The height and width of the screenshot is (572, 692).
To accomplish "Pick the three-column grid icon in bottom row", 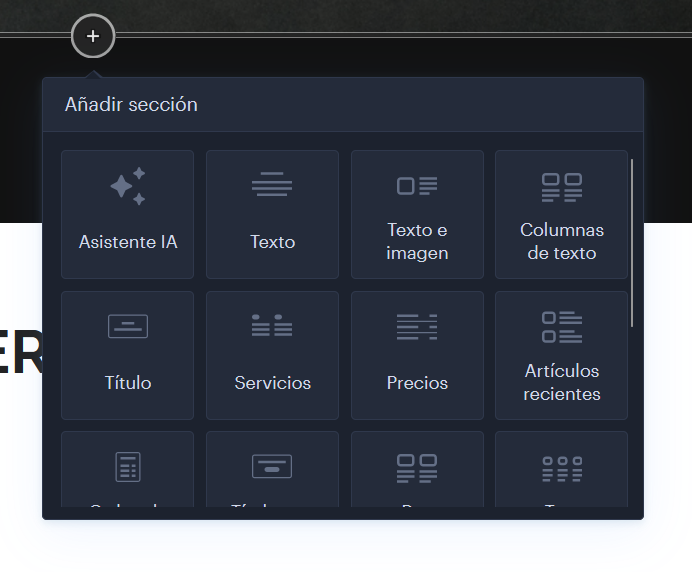I will point(561,467).
